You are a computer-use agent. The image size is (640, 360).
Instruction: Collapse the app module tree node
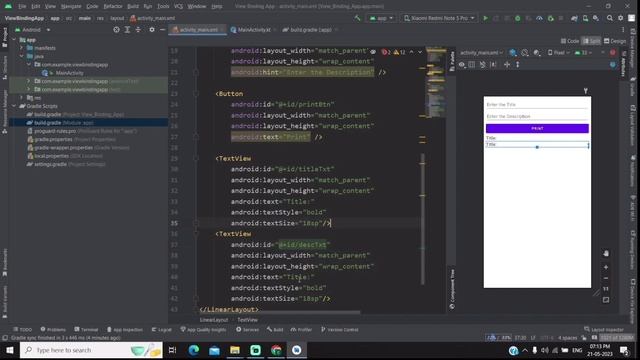tap(14, 40)
